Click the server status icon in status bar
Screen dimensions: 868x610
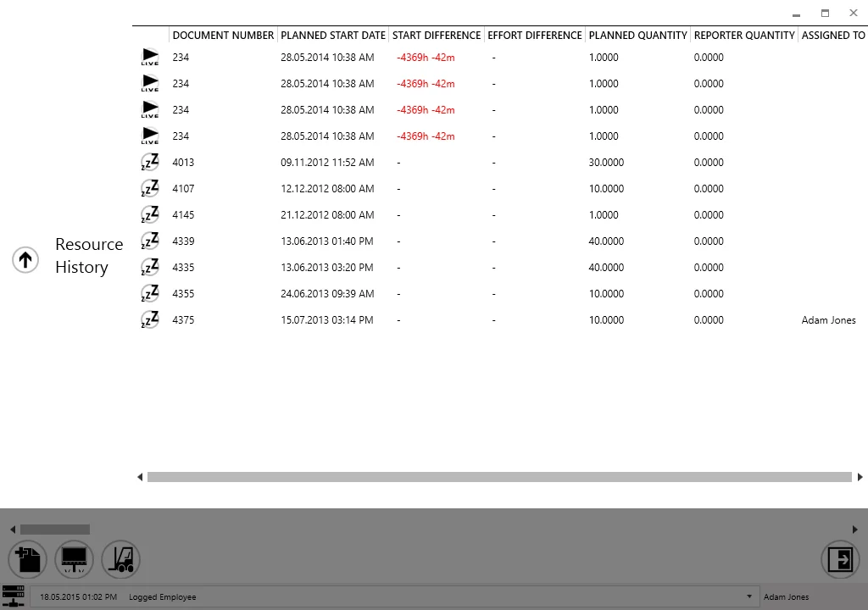tap(13, 596)
